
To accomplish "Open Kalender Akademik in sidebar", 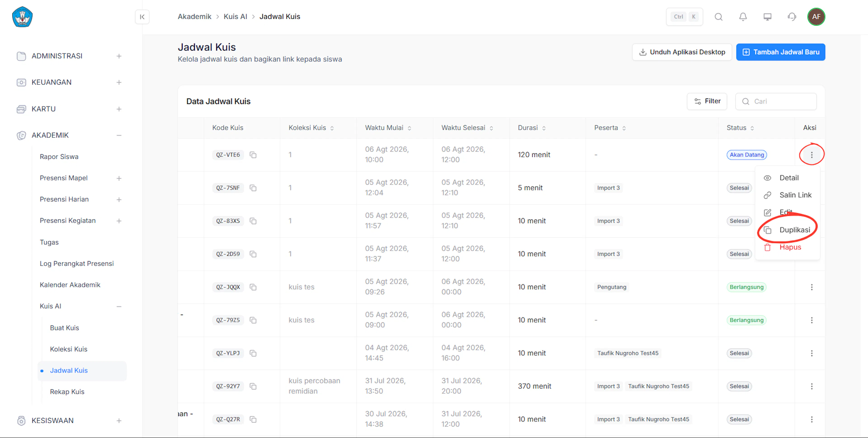I will coord(70,285).
